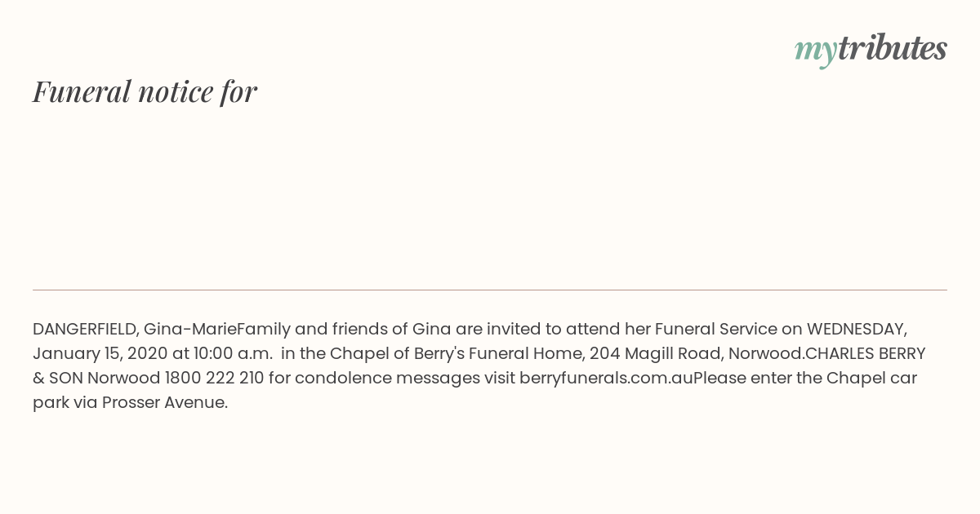Click the 'Gina-MarieFamily' text
Image resolution: width=980 pixels, height=514 pixels.
217,330
